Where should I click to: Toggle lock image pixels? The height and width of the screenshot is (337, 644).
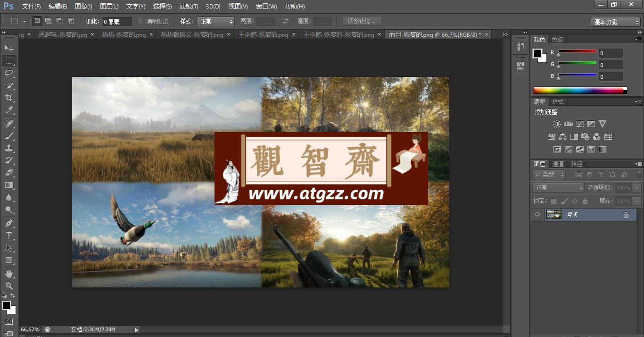(564, 201)
